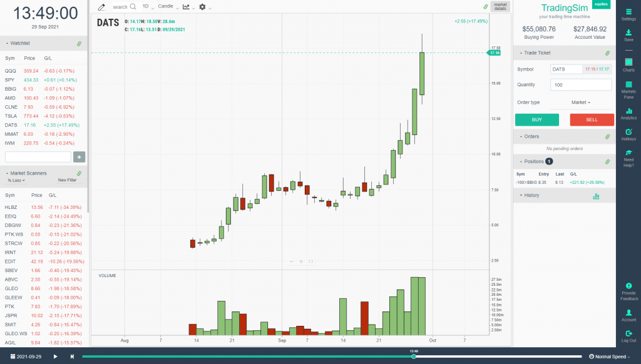Open the Analytics sidebar panel
This screenshot has height=364, width=641.
(628, 111)
